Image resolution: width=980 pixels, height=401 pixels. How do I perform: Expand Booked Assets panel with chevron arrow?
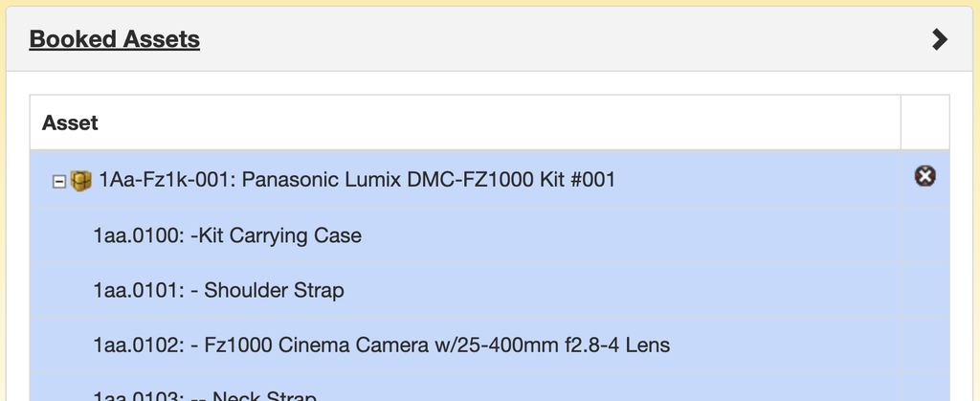point(939,39)
